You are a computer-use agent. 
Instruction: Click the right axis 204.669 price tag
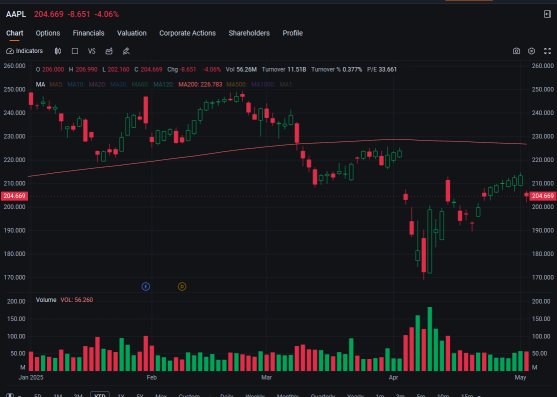coord(543,196)
